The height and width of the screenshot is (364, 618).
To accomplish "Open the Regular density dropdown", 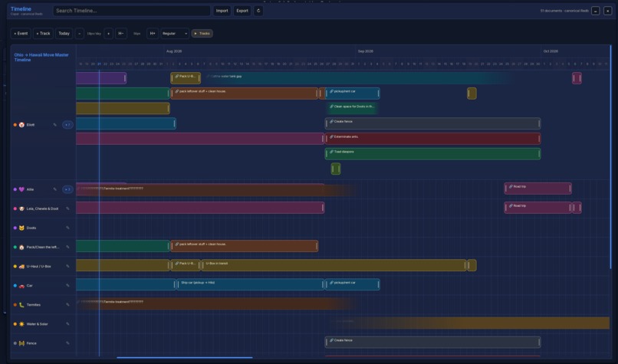I will coord(175,34).
